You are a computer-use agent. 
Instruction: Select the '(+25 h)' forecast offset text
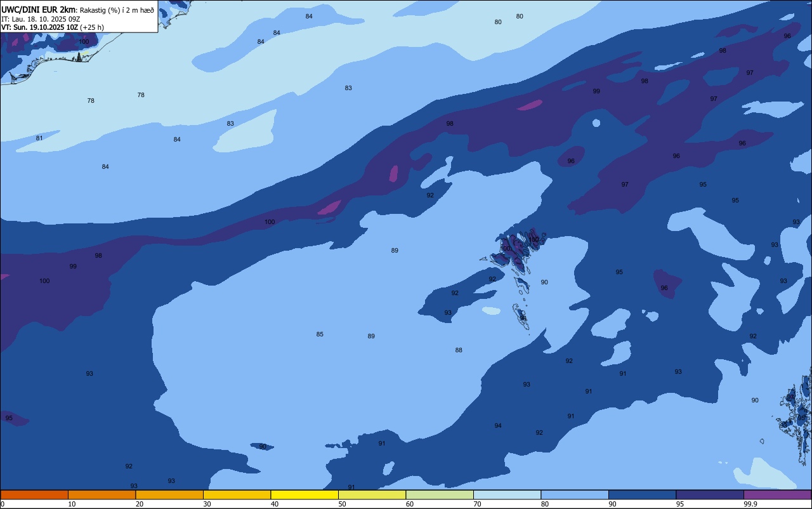92,27
